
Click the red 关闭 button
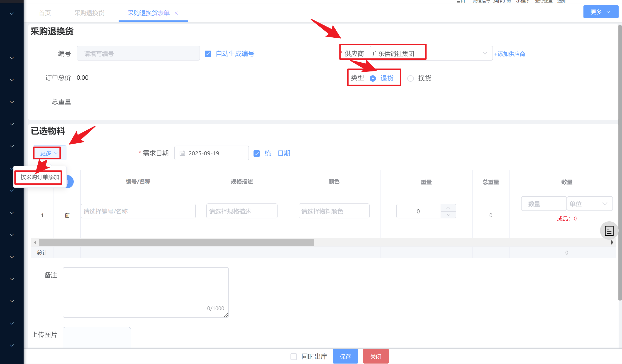376,356
